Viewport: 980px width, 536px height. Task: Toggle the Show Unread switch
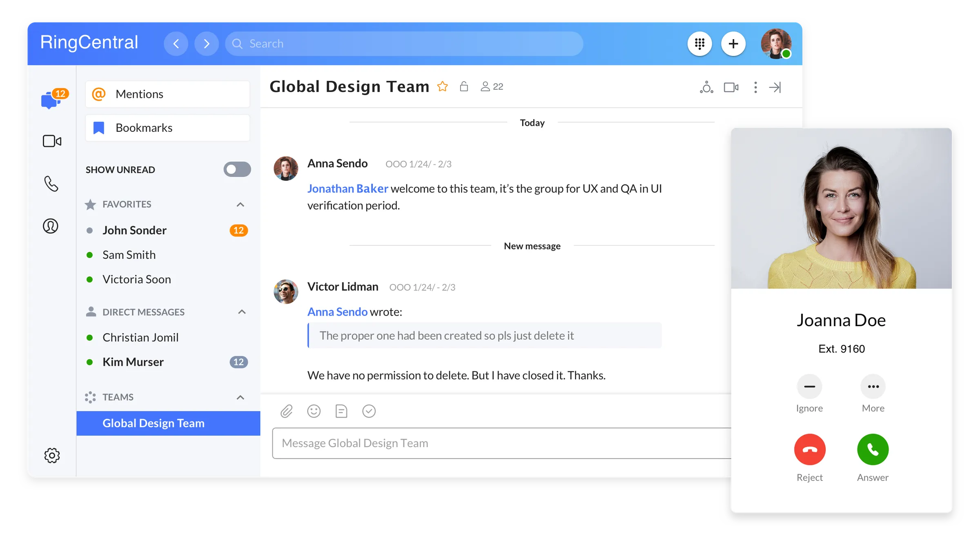pos(237,169)
